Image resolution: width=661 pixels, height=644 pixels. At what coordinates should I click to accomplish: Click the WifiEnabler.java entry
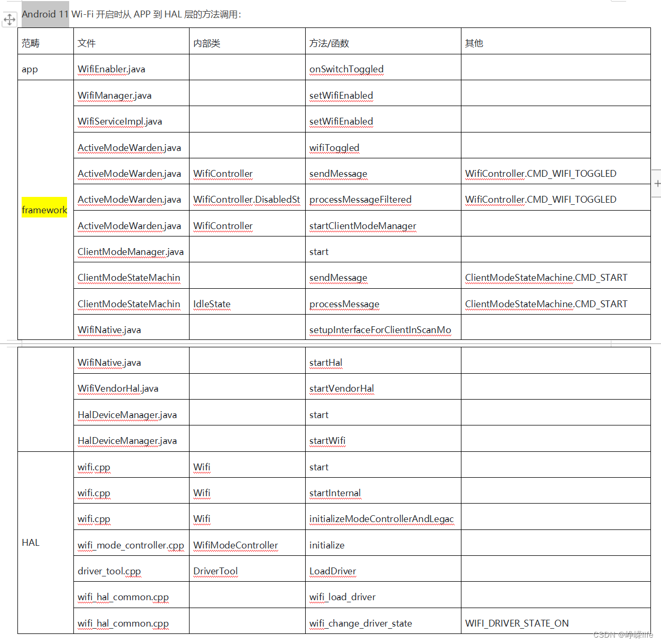pyautogui.click(x=111, y=69)
